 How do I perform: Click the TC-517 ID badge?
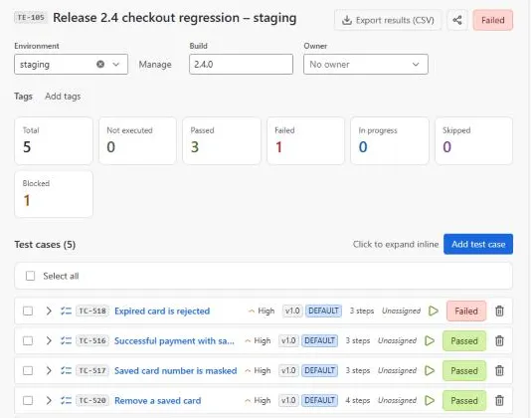92,370
